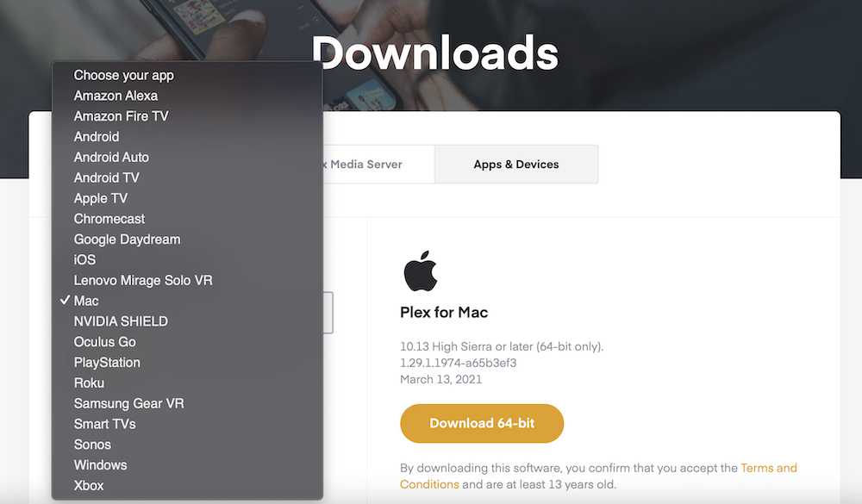Select Mac with the checkmark
Viewport: 862px width, 504px height.
[187, 301]
